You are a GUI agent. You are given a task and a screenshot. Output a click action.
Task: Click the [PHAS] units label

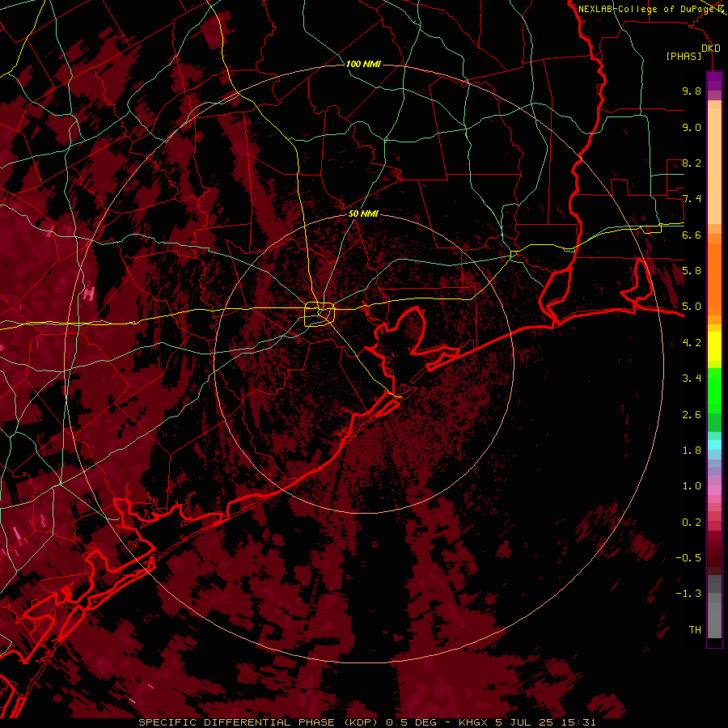click(x=684, y=57)
